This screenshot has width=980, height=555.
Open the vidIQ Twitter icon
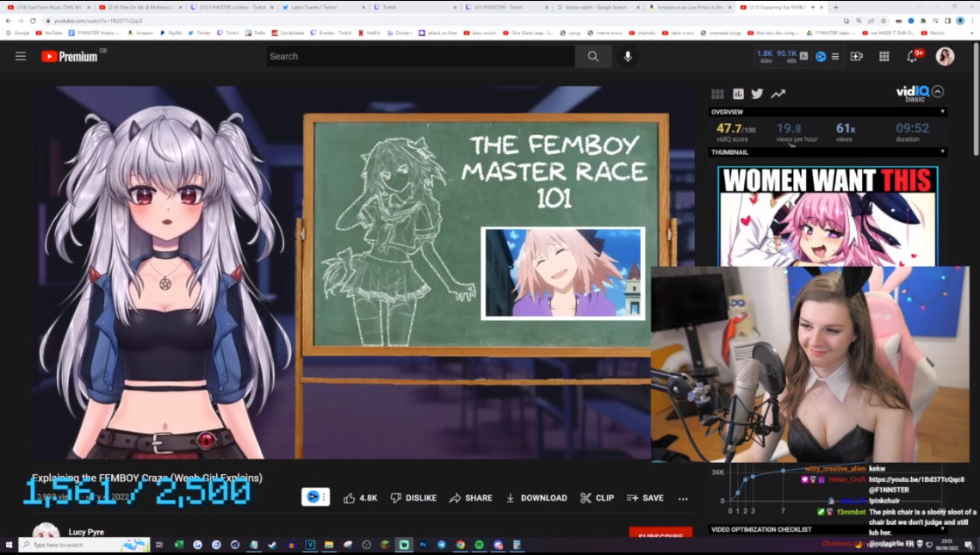point(757,94)
